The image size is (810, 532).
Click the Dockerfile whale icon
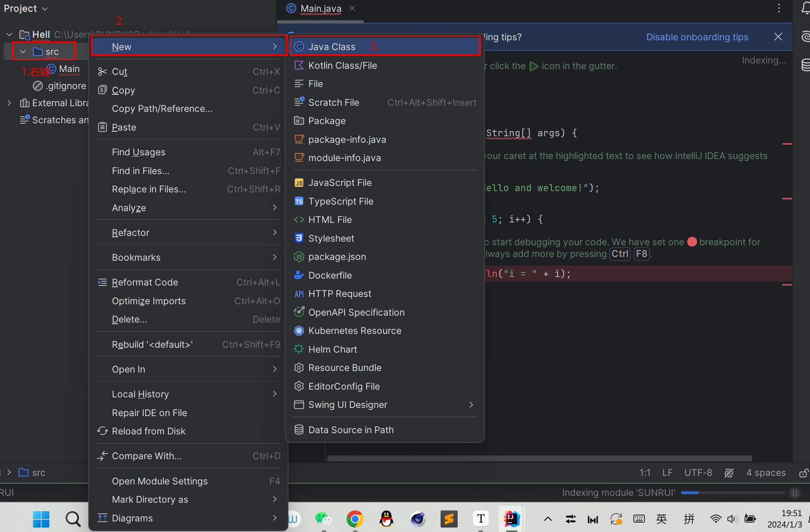299,275
